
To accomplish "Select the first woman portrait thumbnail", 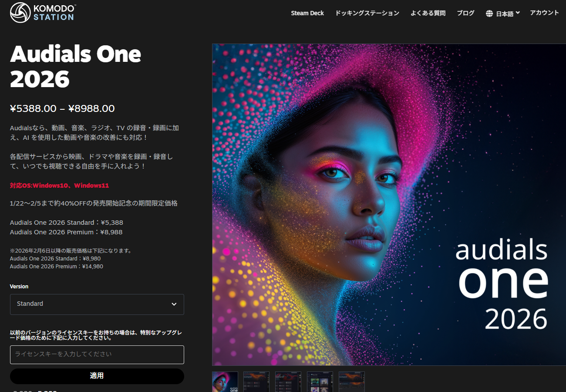I will pos(225,382).
